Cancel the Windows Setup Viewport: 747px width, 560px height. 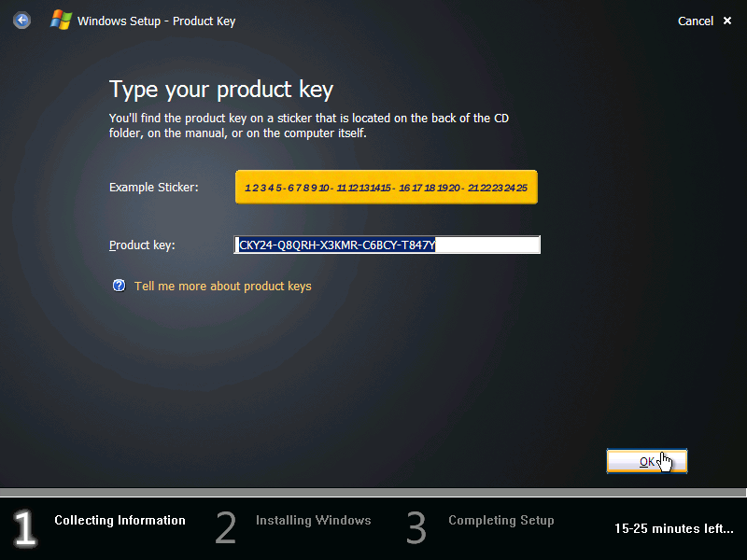(x=695, y=21)
